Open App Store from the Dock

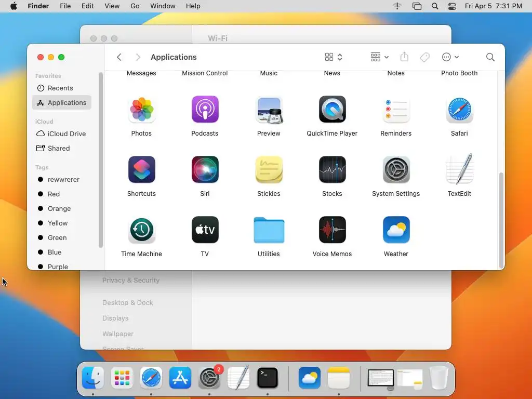pos(180,378)
